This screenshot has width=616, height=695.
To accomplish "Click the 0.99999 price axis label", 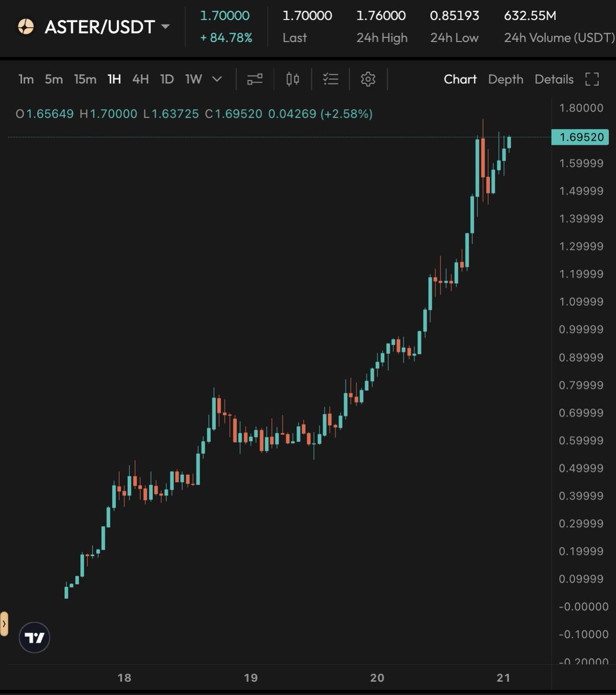I will tap(581, 330).
